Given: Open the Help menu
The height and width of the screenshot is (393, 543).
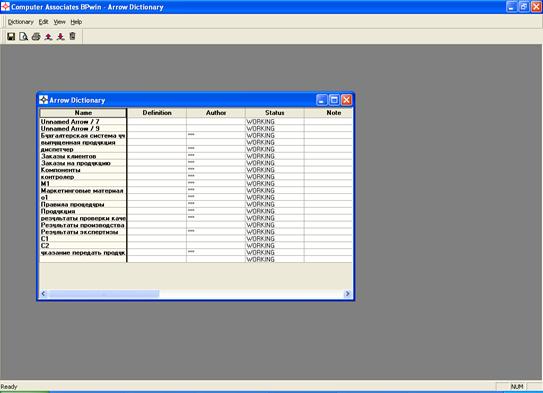Looking at the screenshot, I should click(x=76, y=22).
